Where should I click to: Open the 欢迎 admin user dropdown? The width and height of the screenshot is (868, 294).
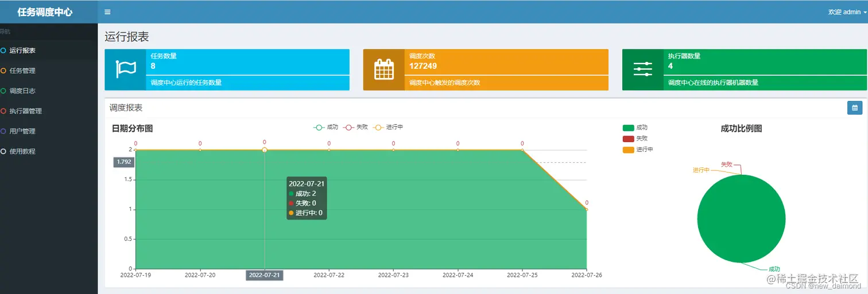(847, 12)
